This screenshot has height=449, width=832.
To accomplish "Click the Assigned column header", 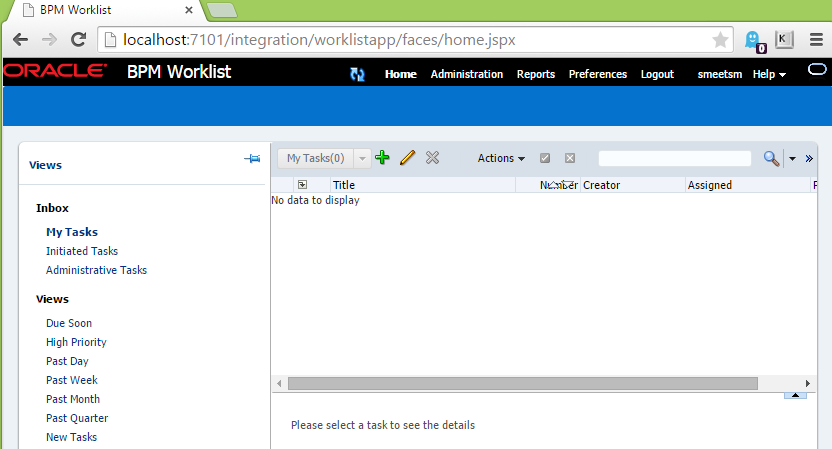I will point(748,185).
